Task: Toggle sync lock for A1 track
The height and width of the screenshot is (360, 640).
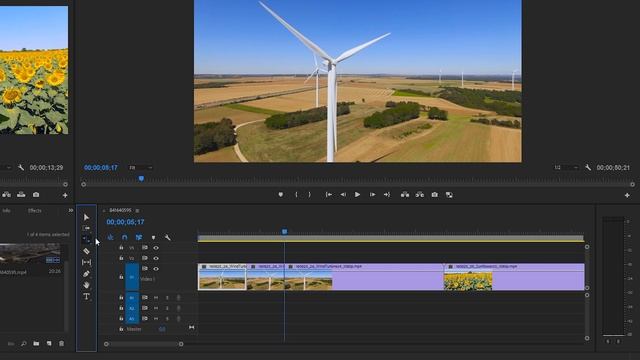Action: pyautogui.click(x=144, y=298)
